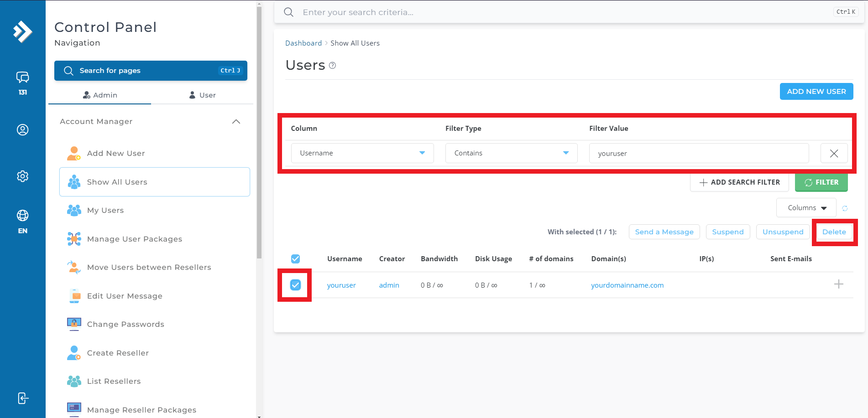The height and width of the screenshot is (418, 868).
Task: Click Send a Message button
Action: [x=664, y=232]
